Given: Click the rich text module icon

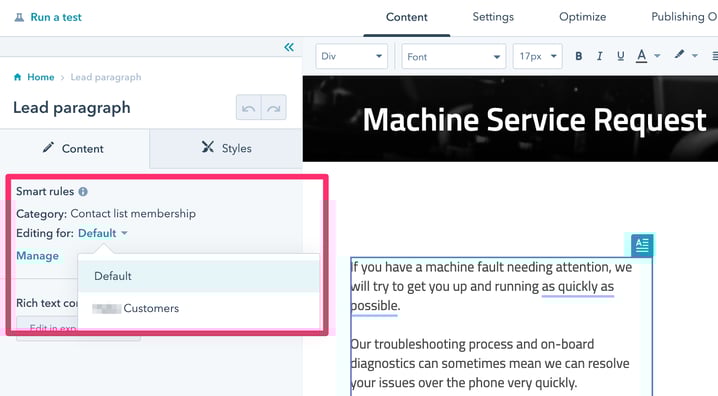Looking at the screenshot, I should [x=642, y=246].
